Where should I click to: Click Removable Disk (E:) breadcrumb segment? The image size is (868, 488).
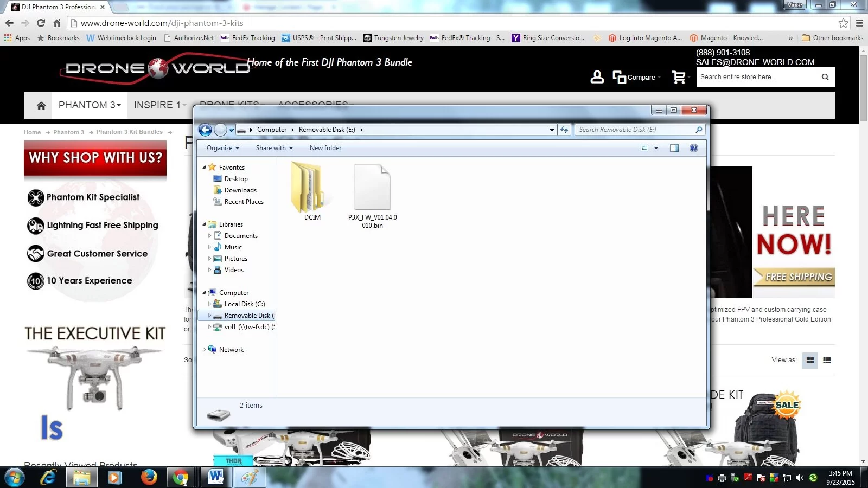point(327,130)
